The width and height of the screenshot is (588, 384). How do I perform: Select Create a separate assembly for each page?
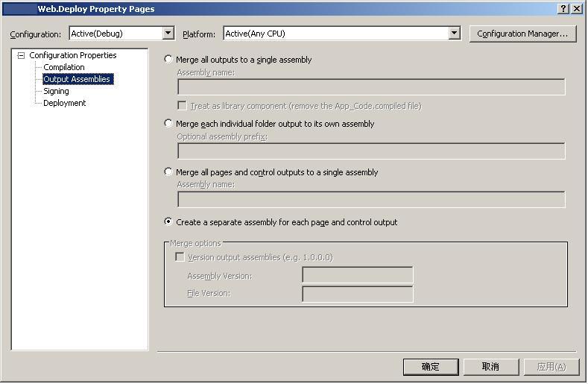pos(168,222)
